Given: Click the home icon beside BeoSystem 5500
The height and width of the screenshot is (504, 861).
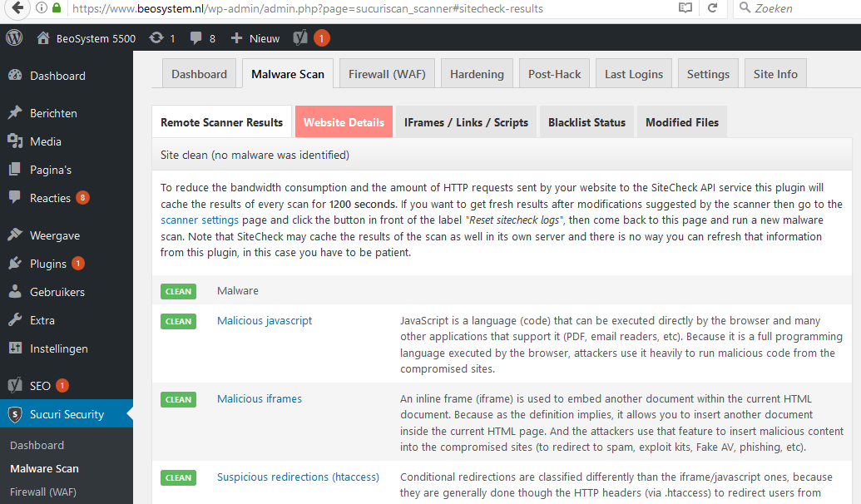Looking at the screenshot, I should (x=42, y=38).
